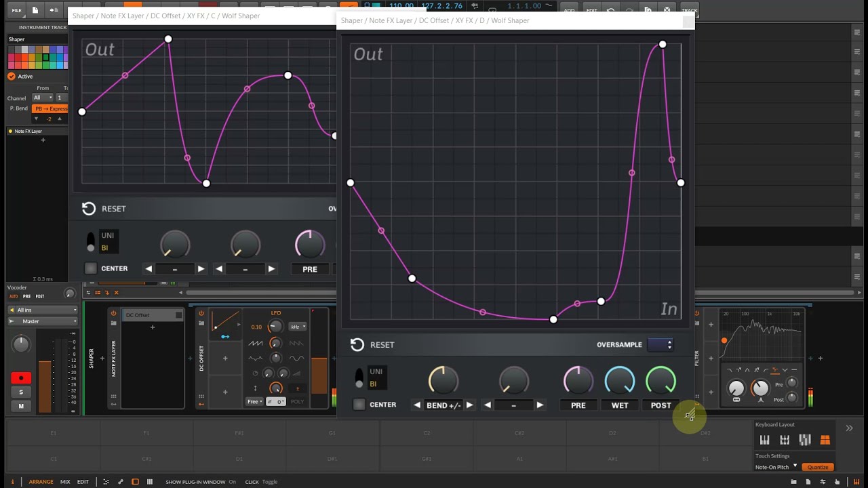Screen dimensions: 868x488
Task: Toggle CENTER checkbox in Wolf Shaper D
Action: [x=359, y=405]
